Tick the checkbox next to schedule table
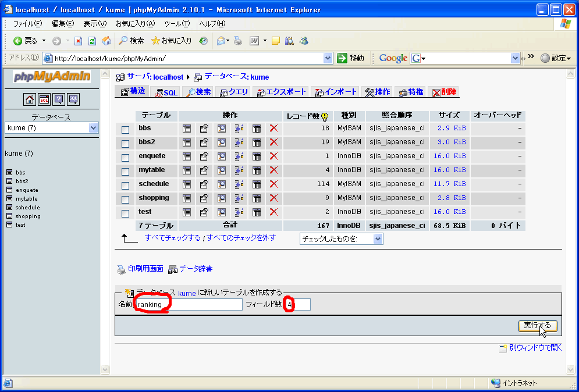579x392 pixels. click(125, 185)
